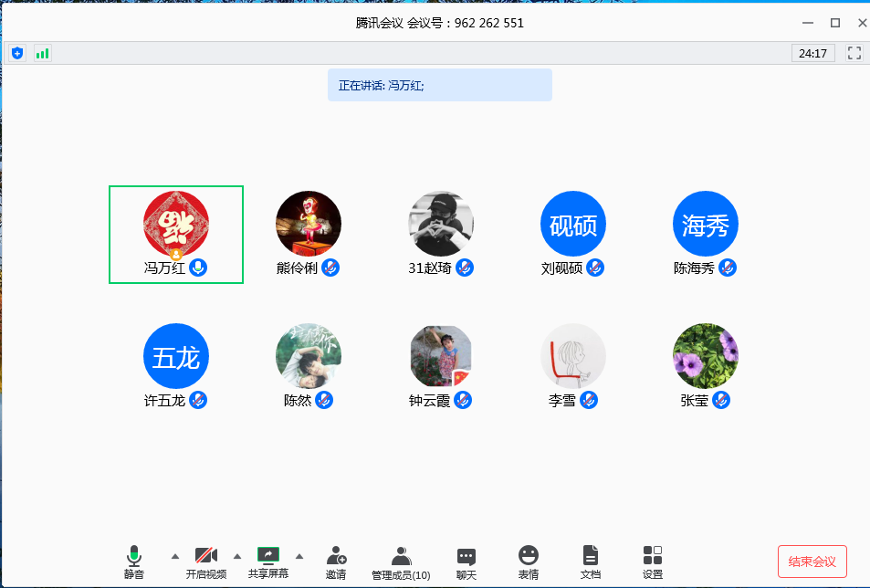Click the microphone icon next to 陈然
This screenshot has height=588, width=870.
pyautogui.click(x=324, y=400)
